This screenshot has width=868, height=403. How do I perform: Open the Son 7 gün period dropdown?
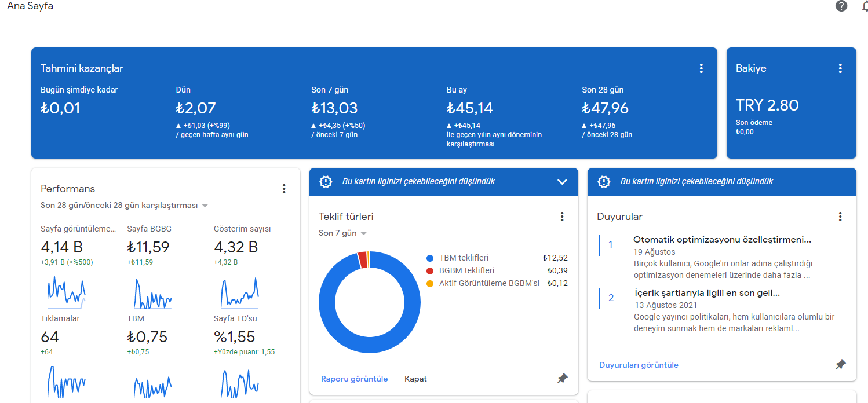(343, 233)
